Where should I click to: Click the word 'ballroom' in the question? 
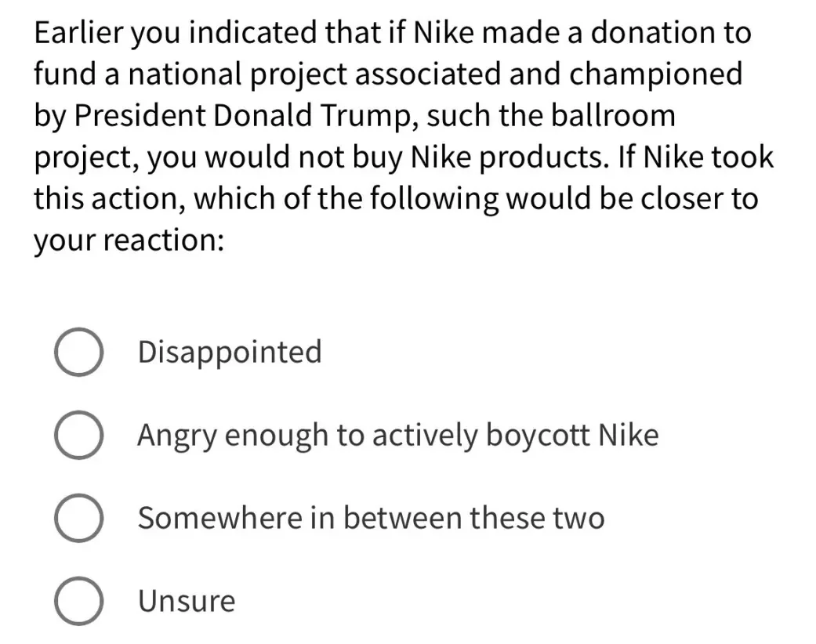[x=612, y=115]
